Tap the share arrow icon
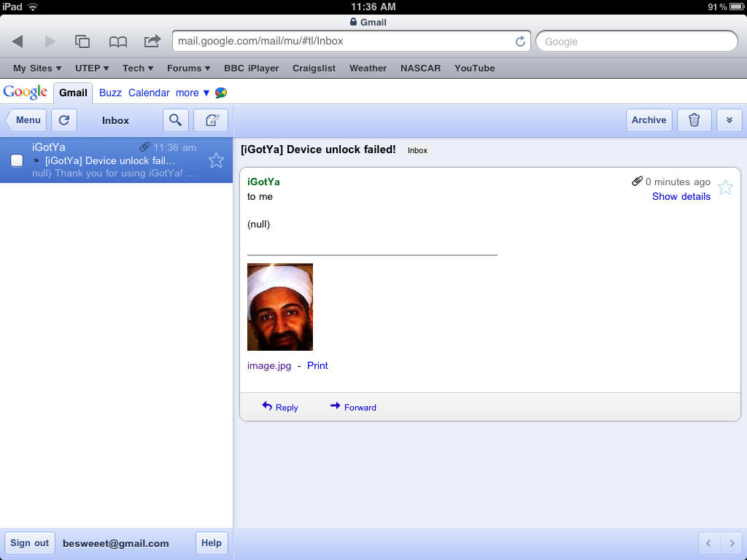The height and width of the screenshot is (560, 747). tap(152, 42)
